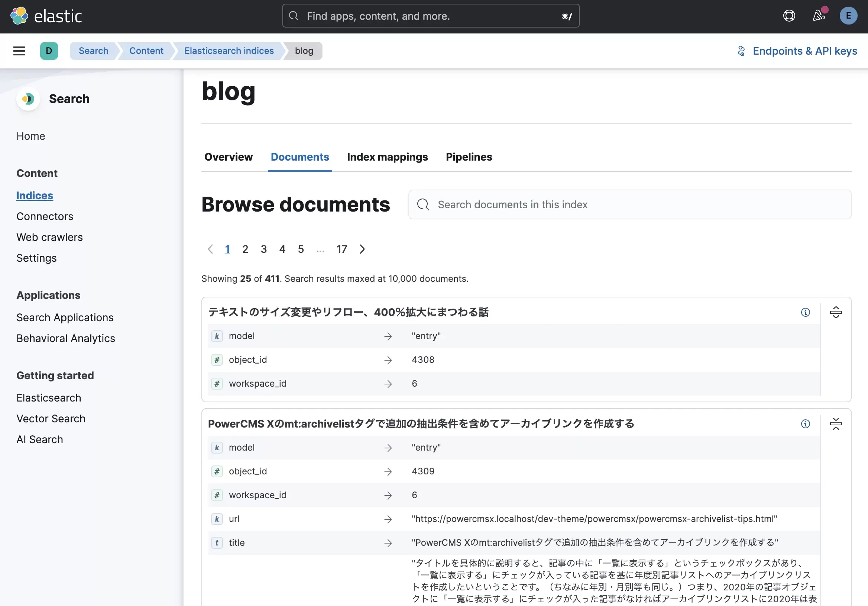Open Home in the sidebar

coord(30,136)
